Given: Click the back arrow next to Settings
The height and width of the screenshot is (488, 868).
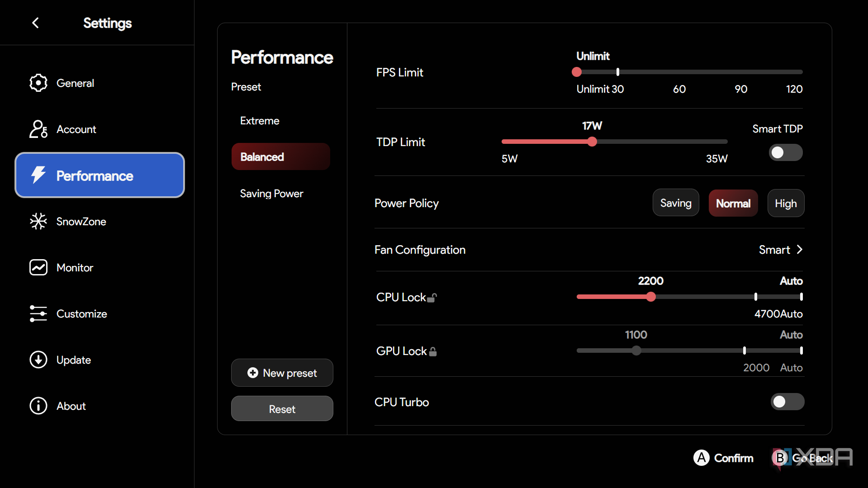Looking at the screenshot, I should (x=36, y=23).
